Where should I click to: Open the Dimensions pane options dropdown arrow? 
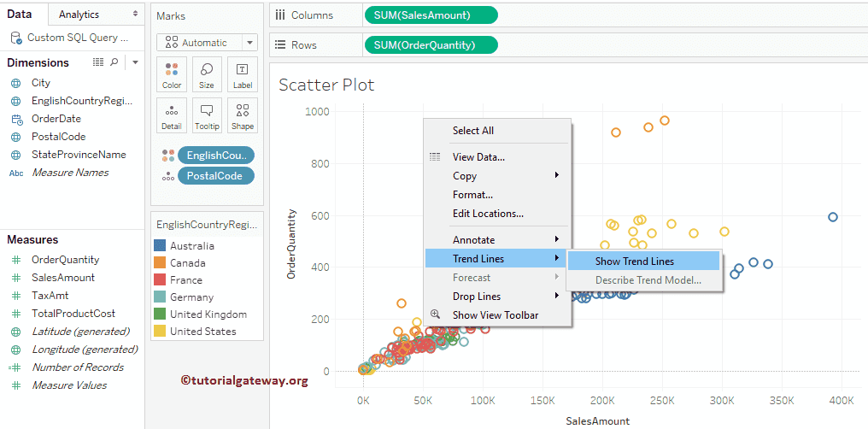click(x=135, y=62)
